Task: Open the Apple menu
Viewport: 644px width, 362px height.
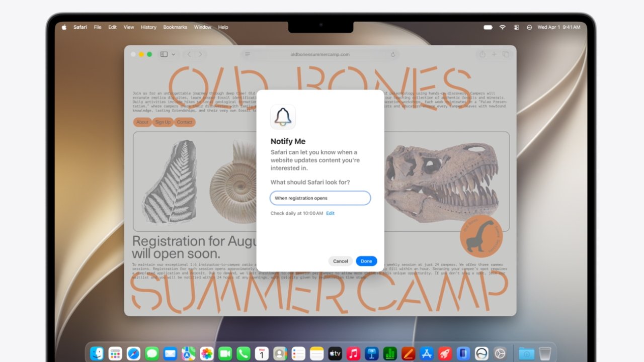Action: [x=64, y=27]
